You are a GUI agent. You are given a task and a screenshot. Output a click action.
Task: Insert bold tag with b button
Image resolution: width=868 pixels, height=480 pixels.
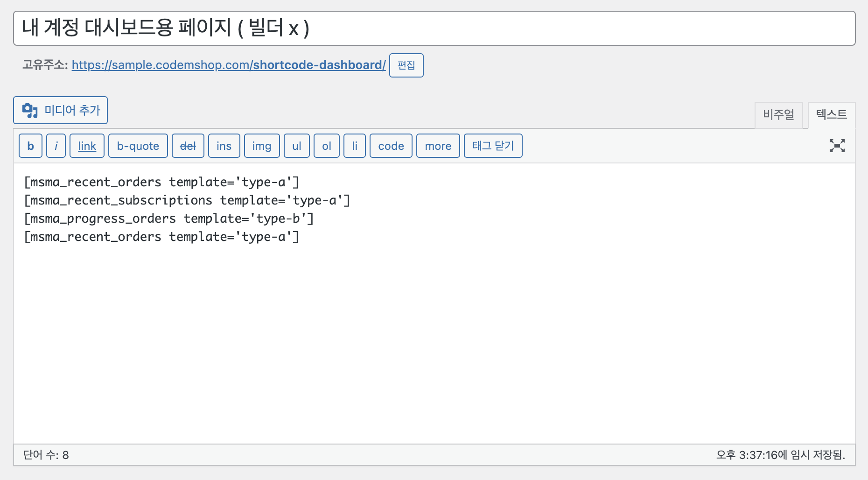point(31,146)
